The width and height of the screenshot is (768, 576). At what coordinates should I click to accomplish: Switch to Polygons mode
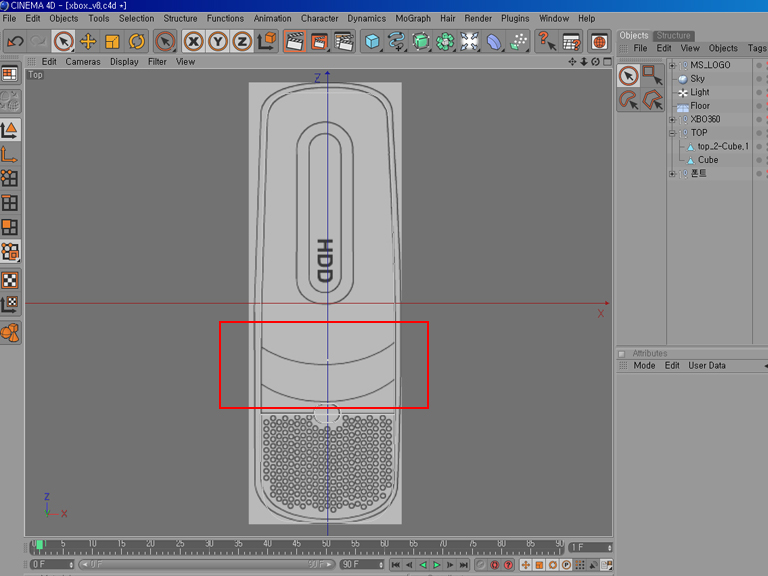pyautogui.click(x=10, y=227)
